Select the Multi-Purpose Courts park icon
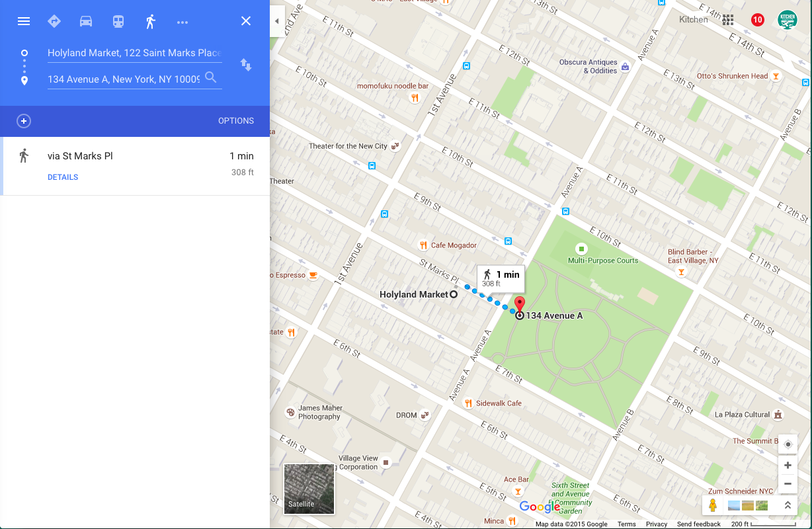The width and height of the screenshot is (812, 529). [x=581, y=249]
